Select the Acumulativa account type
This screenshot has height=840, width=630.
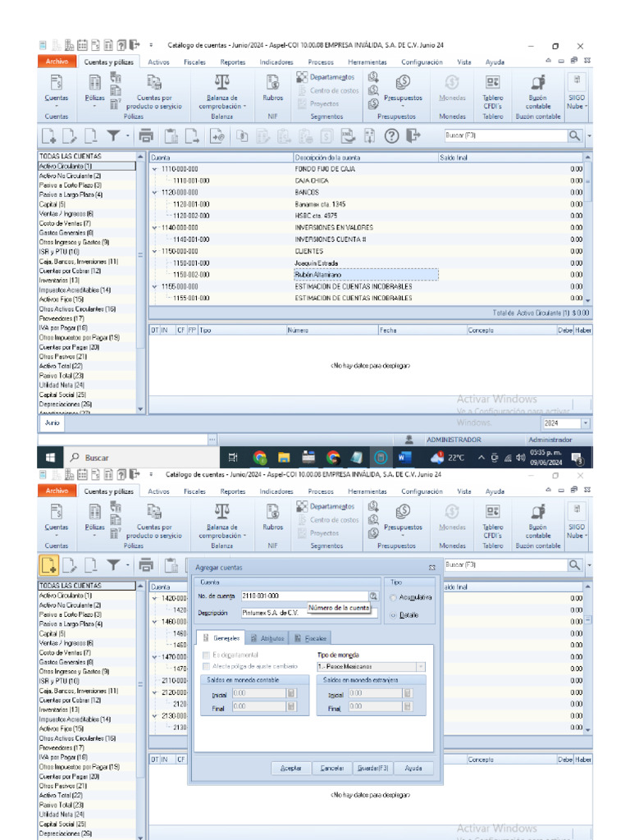click(411, 597)
